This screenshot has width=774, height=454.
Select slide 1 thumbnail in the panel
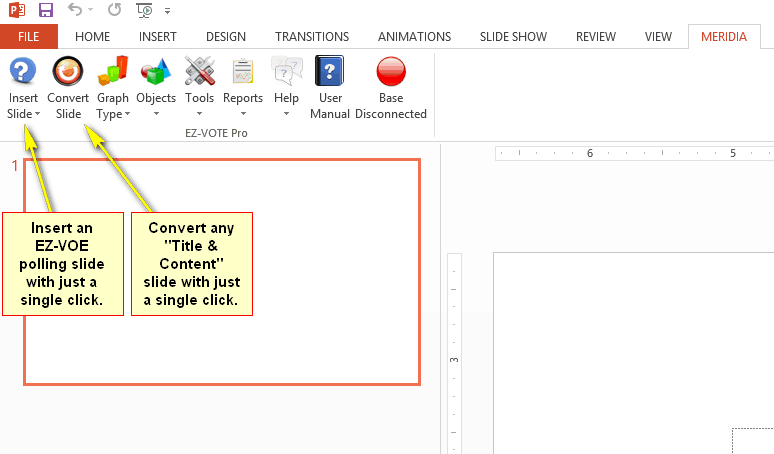(x=222, y=272)
